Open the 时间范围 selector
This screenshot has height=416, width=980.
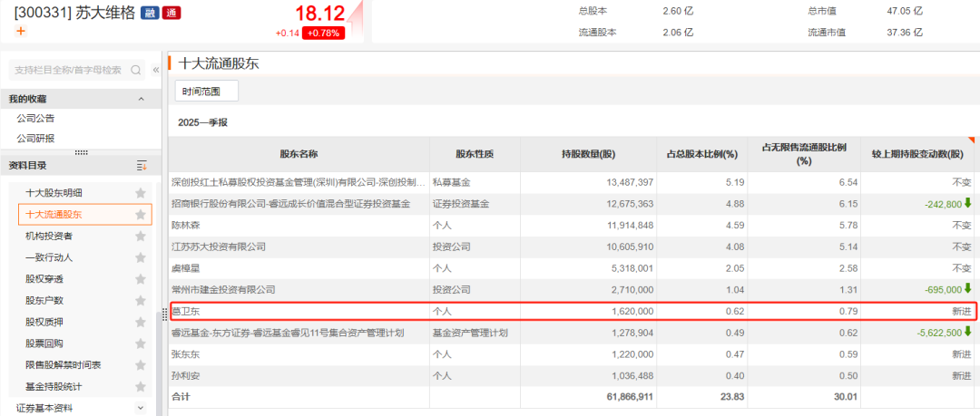(206, 91)
